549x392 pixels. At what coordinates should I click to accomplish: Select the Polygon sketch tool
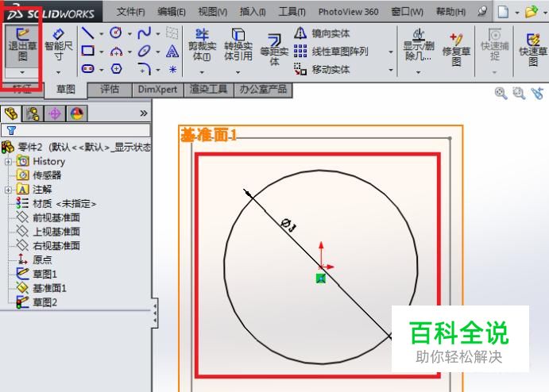[x=116, y=69]
